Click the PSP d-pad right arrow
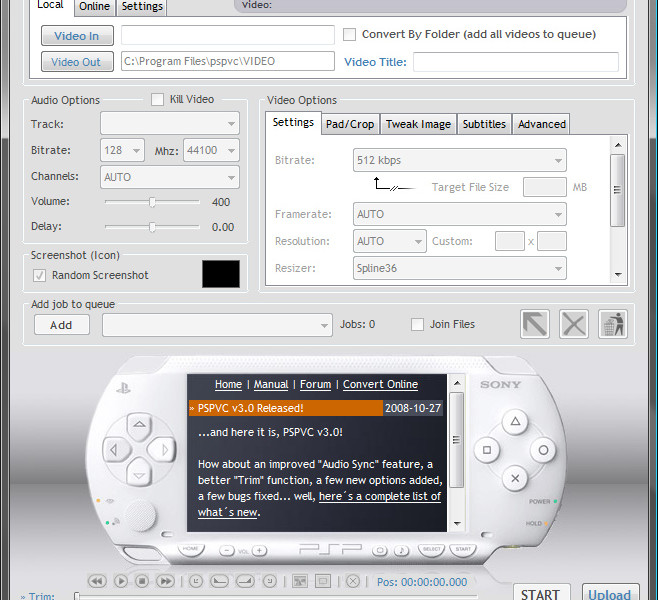This screenshot has width=658, height=600. click(x=164, y=450)
